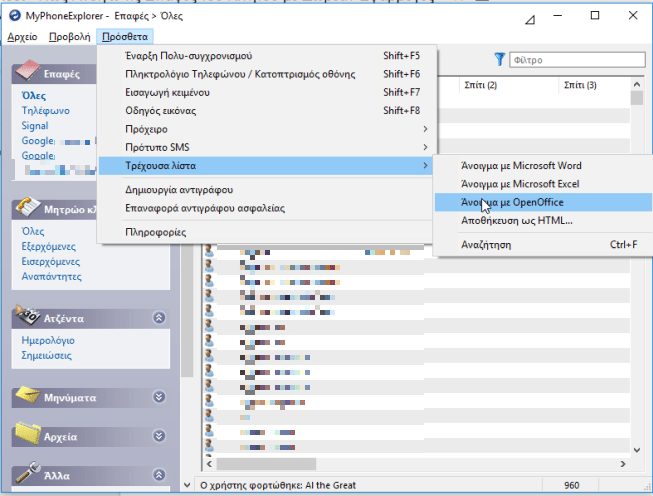
Task: Show Εξερχόμενες calls
Action: pos(49,247)
